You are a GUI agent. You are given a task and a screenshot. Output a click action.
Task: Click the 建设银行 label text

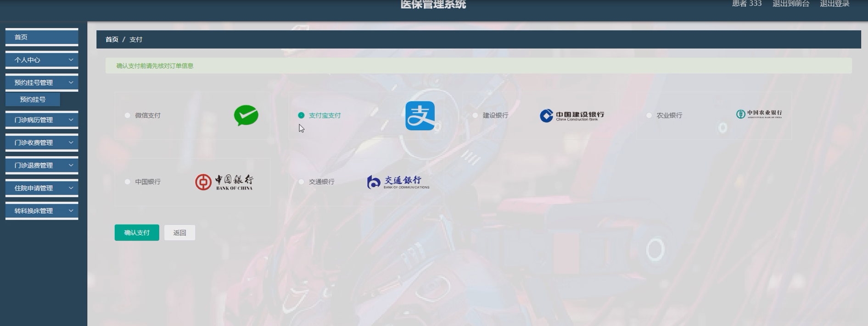[x=495, y=116]
